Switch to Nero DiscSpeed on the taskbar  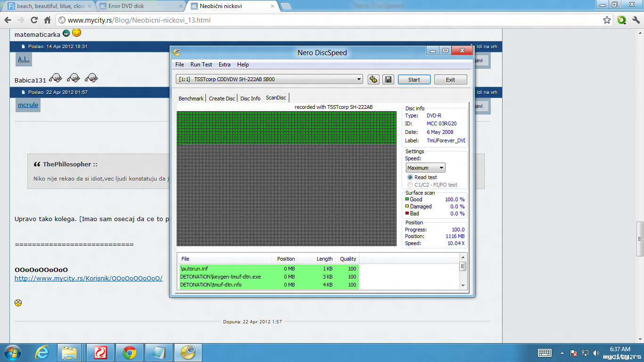(x=188, y=353)
